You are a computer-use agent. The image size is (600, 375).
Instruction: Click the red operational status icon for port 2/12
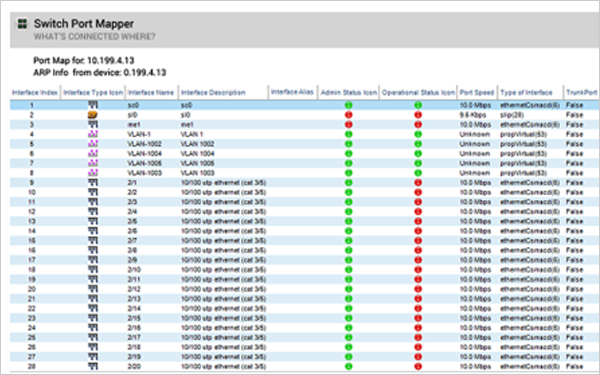(418, 289)
